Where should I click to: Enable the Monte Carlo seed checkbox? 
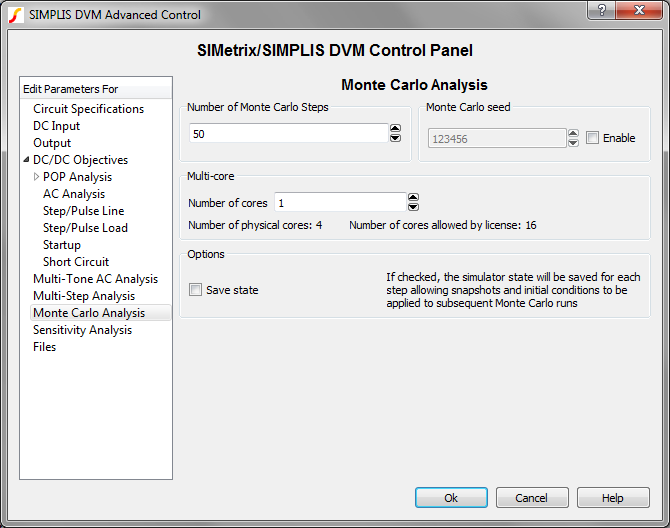[x=593, y=138]
